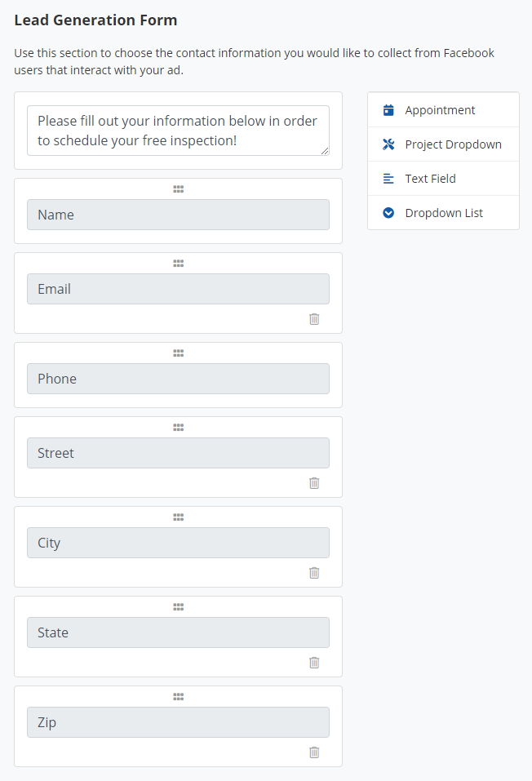Viewport: 532px width, 781px height.
Task: Click the grip handle above Zip field
Action: click(x=178, y=696)
